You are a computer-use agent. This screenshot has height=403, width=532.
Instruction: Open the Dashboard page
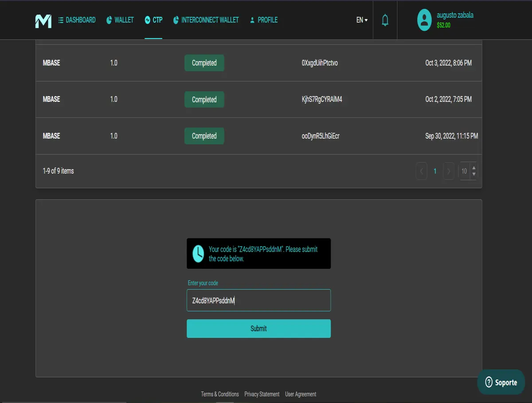click(x=77, y=20)
